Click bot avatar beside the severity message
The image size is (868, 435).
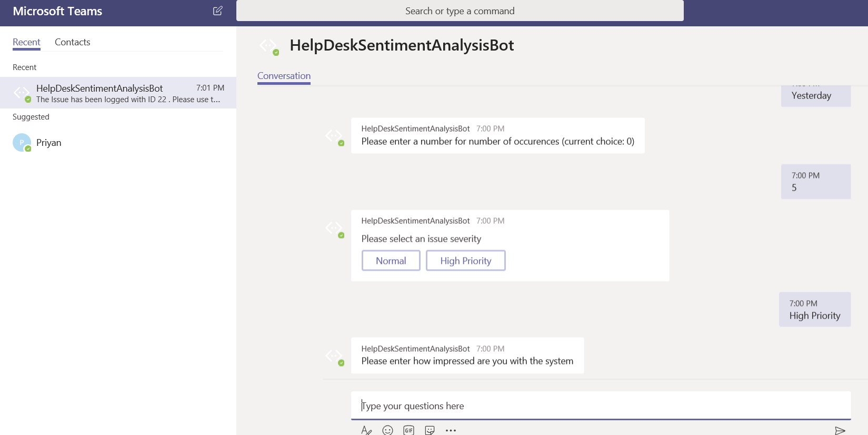(335, 229)
